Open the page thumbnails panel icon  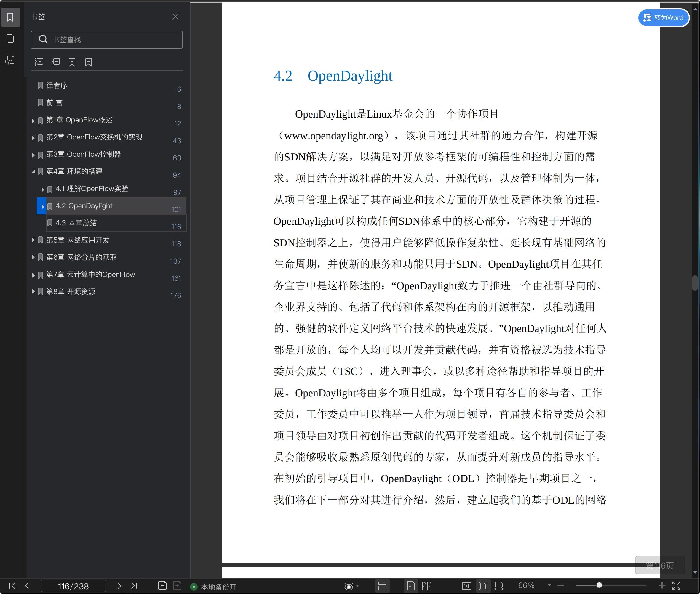pos(10,38)
